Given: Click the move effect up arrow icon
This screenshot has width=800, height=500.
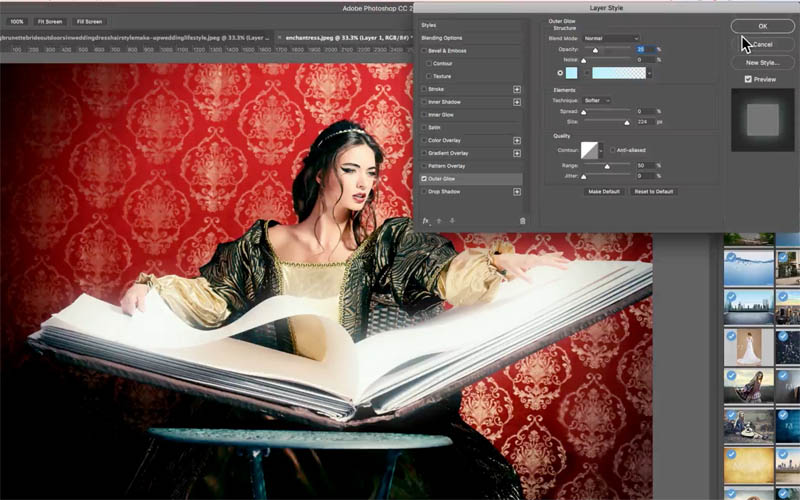Looking at the screenshot, I should click(x=439, y=220).
